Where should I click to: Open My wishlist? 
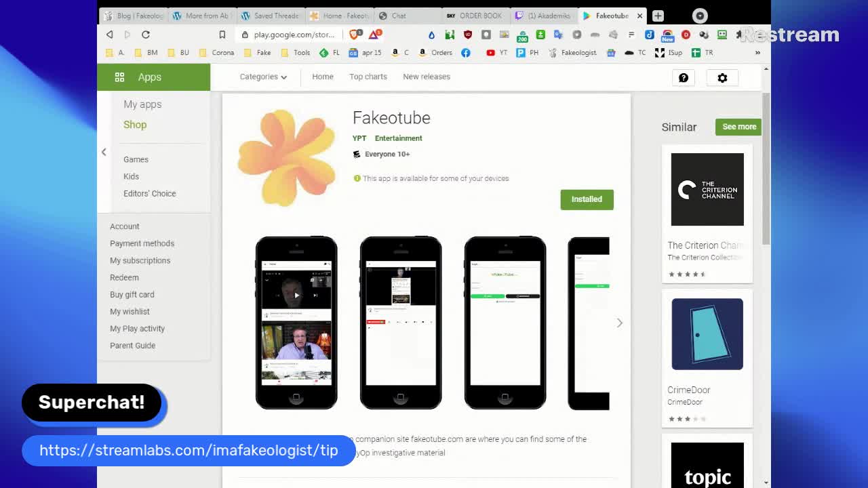point(130,311)
